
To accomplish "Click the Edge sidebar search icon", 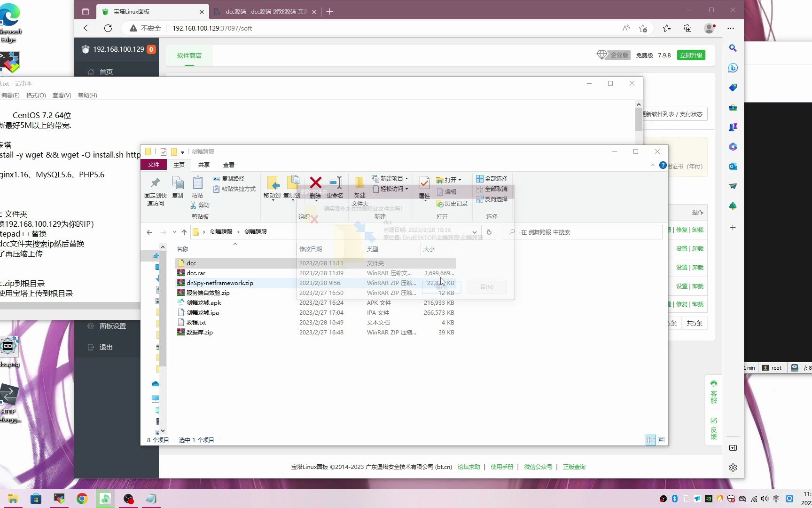I will pyautogui.click(x=733, y=48).
